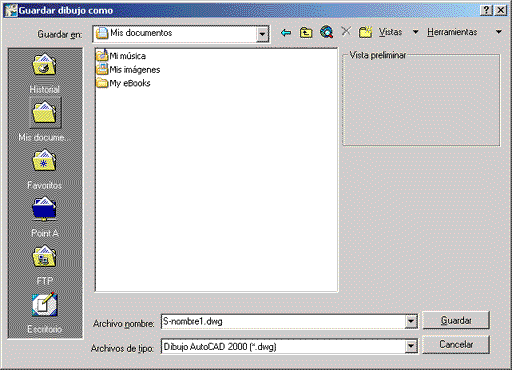Go up one folder level

306,33
